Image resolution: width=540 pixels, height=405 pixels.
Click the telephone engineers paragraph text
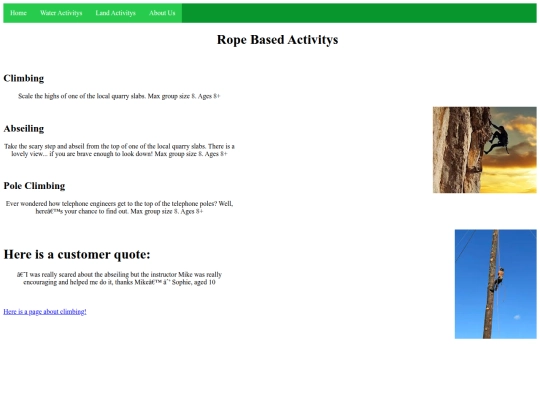click(x=119, y=207)
